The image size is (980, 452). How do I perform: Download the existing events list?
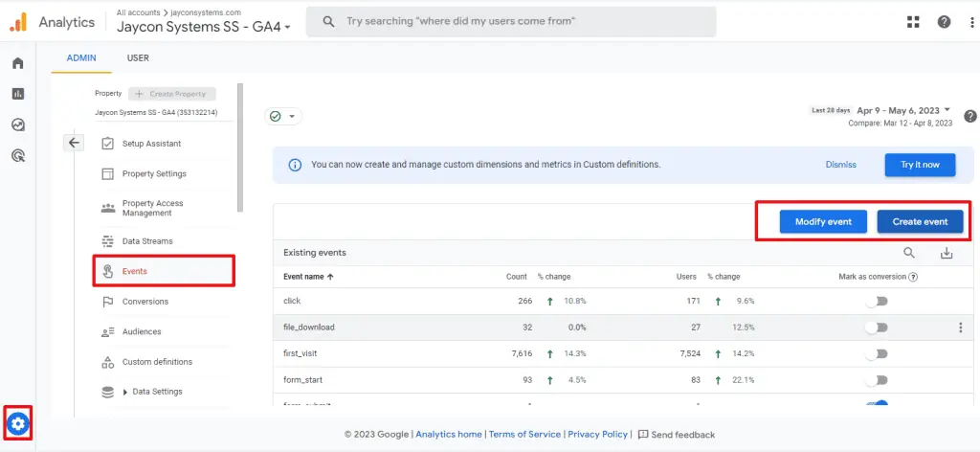[x=947, y=253]
